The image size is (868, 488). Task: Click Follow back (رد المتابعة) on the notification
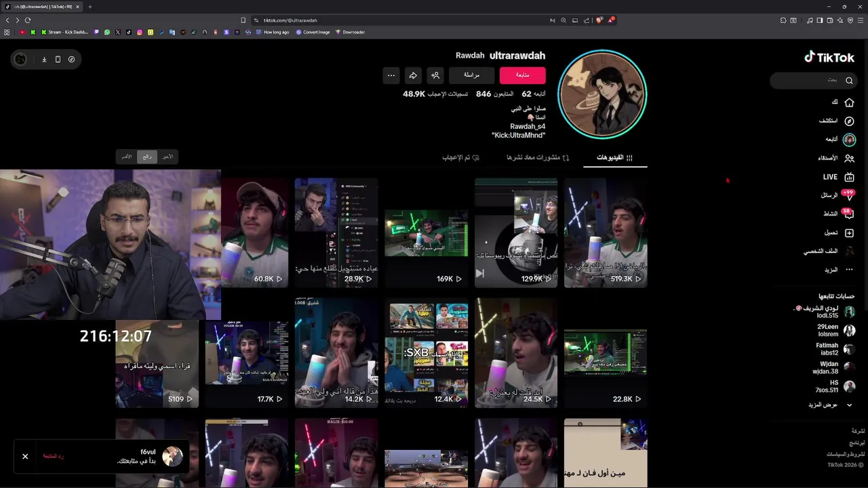53,456
